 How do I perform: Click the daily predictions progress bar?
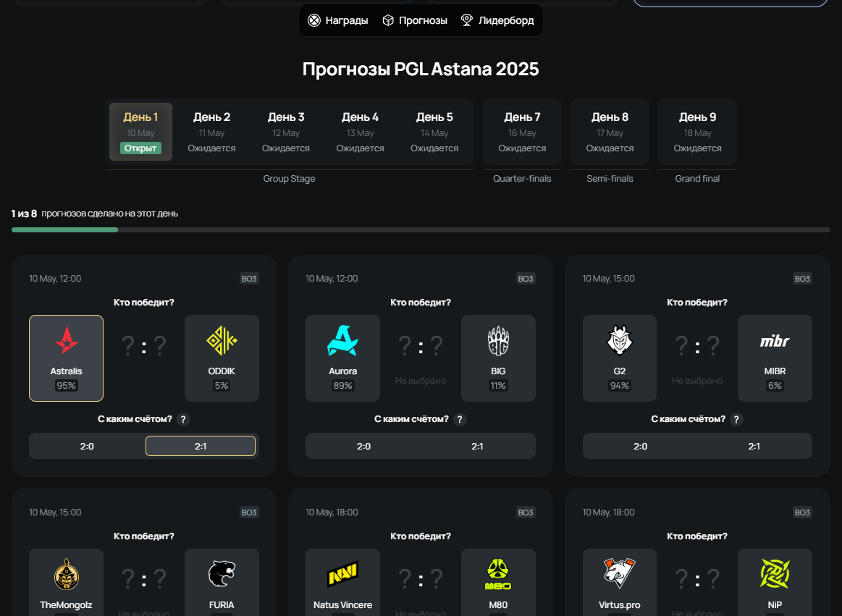pyautogui.click(x=421, y=230)
